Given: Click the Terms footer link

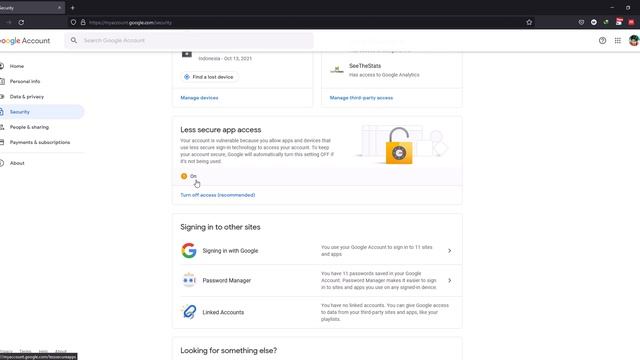Looking at the screenshot, I should 25,351.
